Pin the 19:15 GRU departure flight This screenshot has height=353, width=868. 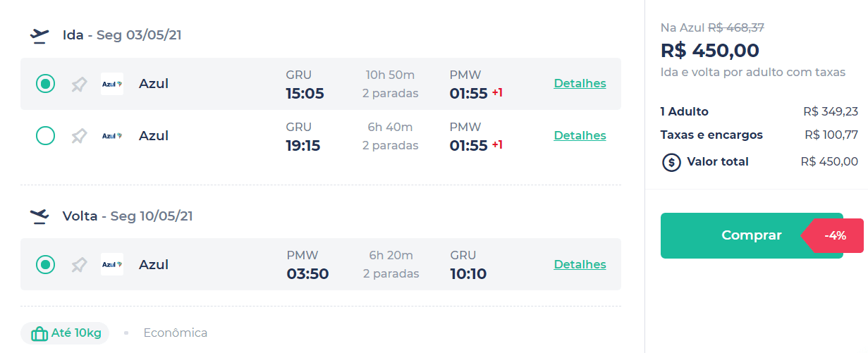[79, 136]
